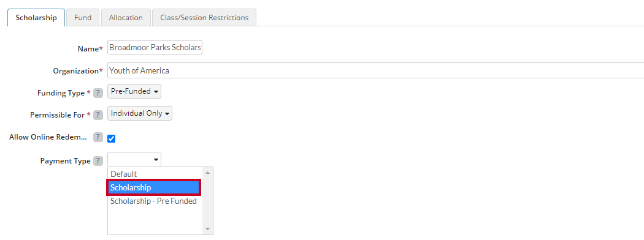This screenshot has height=240, width=644.
Task: Click help icon next to Permissible For
Action: click(98, 115)
